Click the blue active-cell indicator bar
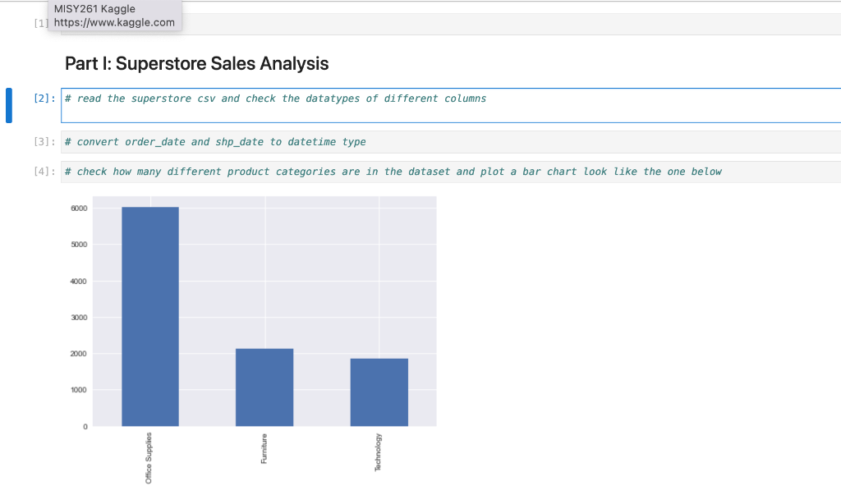Viewport: 841px width, 504px height. click(8, 105)
